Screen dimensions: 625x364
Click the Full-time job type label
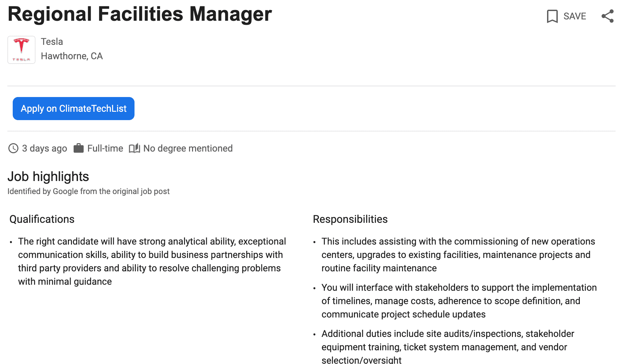click(105, 148)
